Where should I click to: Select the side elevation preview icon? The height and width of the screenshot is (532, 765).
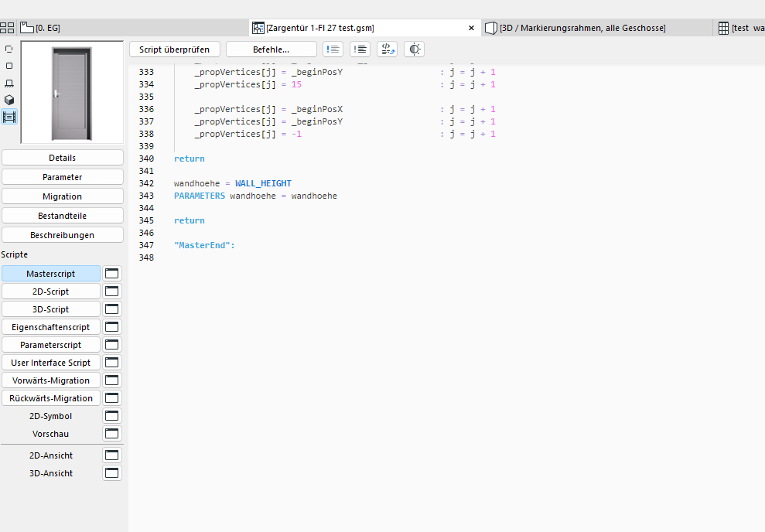9,83
